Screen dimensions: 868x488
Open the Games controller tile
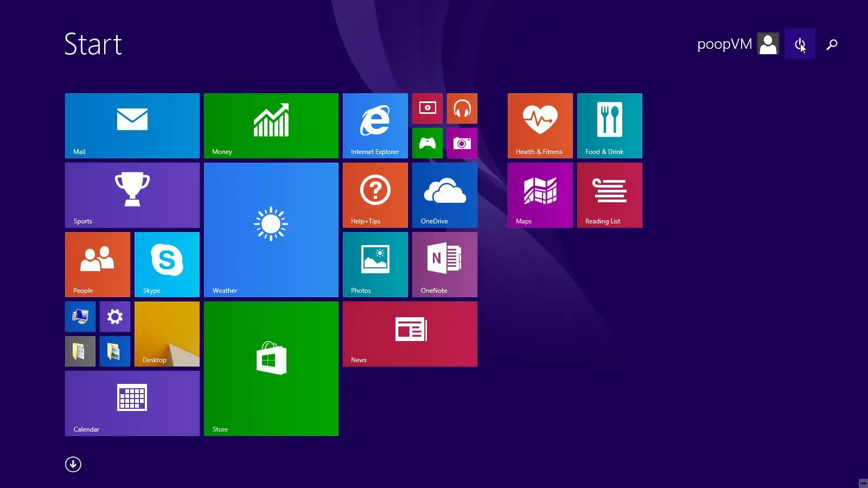coord(427,143)
